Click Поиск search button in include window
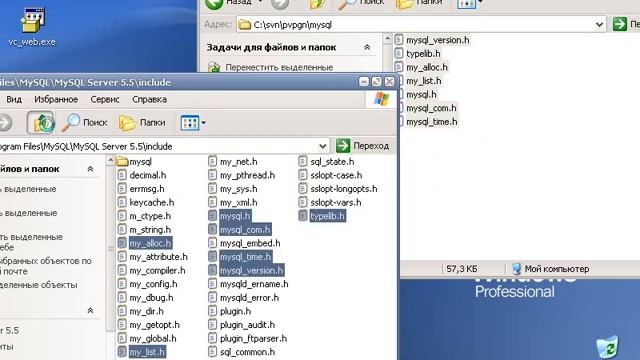Image resolution: width=640 pixels, height=360 pixels. (x=85, y=122)
